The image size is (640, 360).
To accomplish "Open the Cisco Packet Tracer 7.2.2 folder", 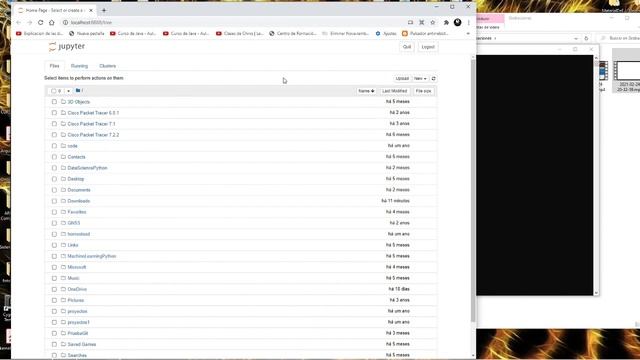I will tap(93, 135).
